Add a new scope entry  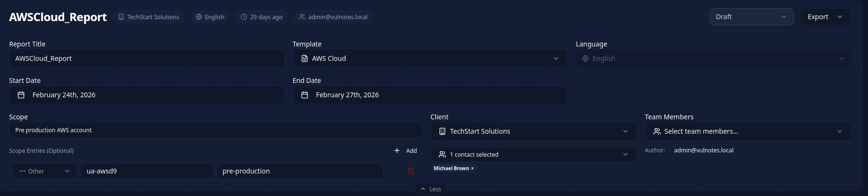[x=406, y=150]
